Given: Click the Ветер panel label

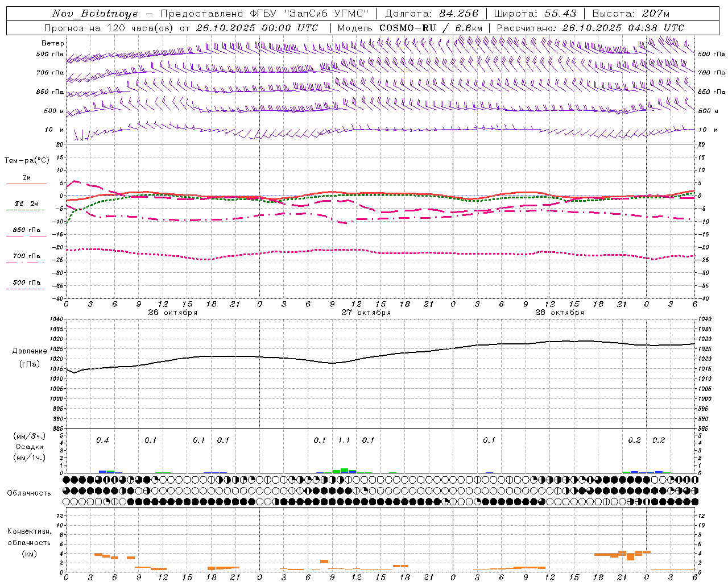Looking at the screenshot, I should tap(53, 43).
